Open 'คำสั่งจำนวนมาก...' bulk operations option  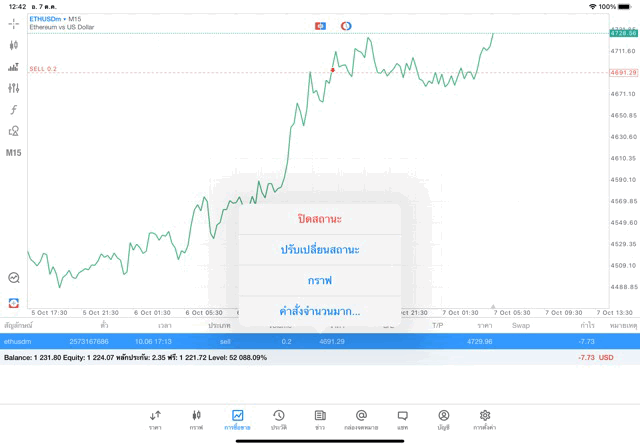[x=320, y=311]
